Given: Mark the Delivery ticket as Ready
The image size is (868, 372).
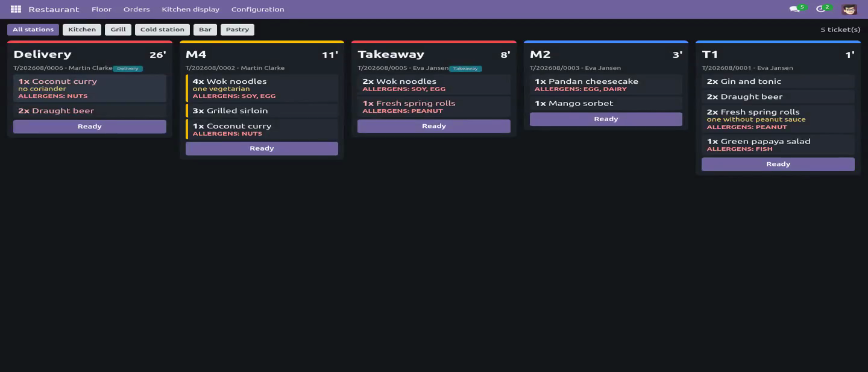Looking at the screenshot, I should [90, 127].
